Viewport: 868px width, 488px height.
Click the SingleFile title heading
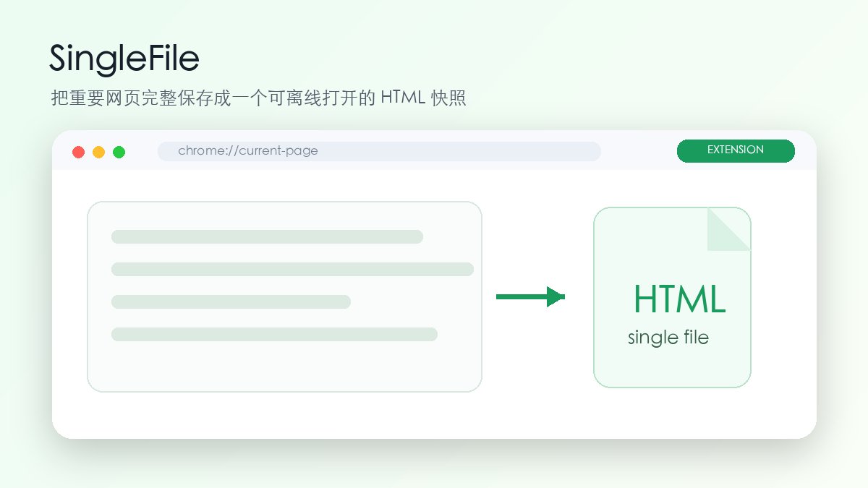[x=124, y=58]
